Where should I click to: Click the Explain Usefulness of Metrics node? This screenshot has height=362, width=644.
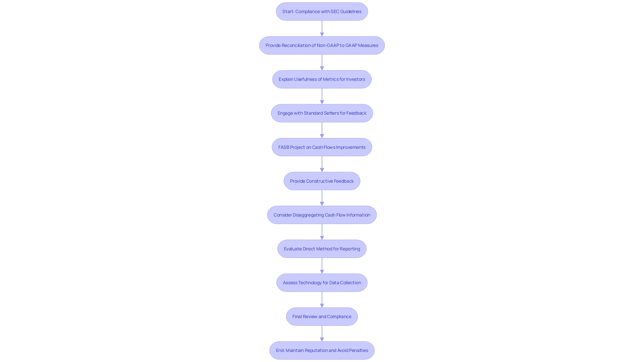322,79
